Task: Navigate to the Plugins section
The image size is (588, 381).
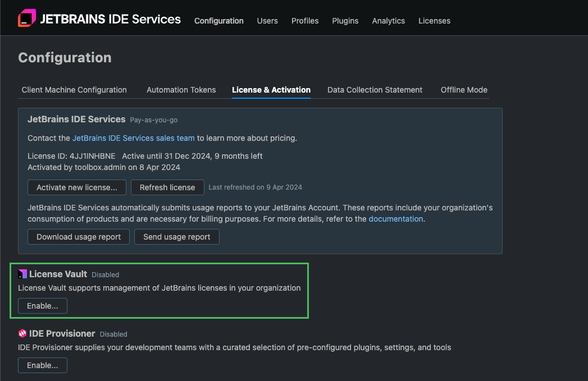Action: [x=345, y=21]
